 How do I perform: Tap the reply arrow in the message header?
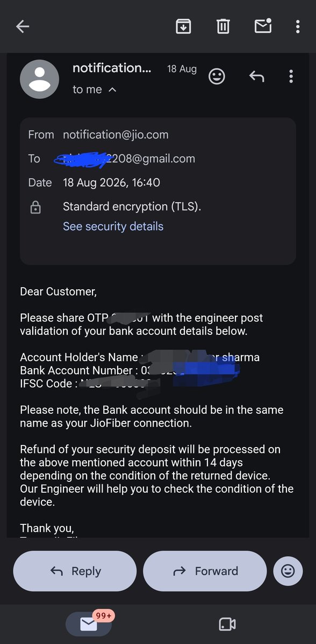pyautogui.click(x=257, y=77)
